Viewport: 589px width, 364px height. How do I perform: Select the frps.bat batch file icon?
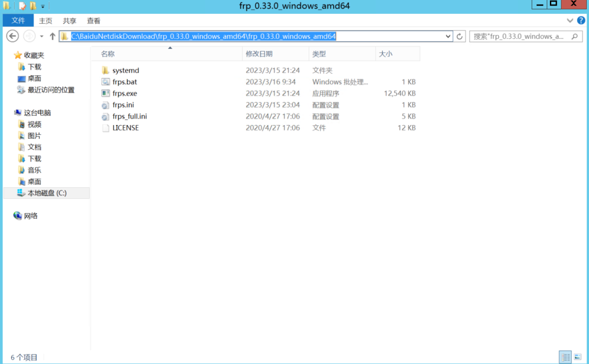pos(105,82)
